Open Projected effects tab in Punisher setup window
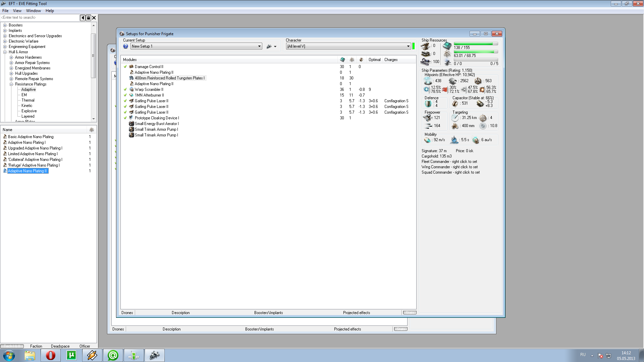The width and height of the screenshot is (644, 362). click(357, 313)
